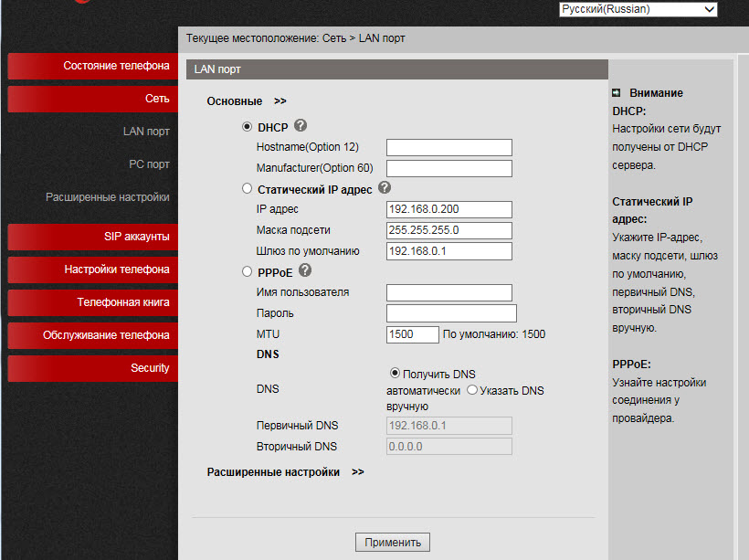Focus the Имя пользователя field
This screenshot has width=749, height=560.
tap(449, 293)
